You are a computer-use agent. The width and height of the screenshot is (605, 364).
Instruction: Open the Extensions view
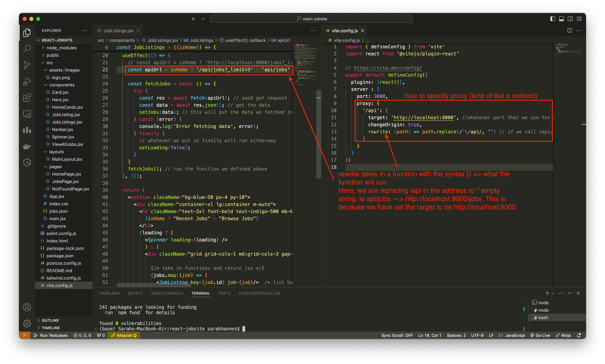pos(27,98)
